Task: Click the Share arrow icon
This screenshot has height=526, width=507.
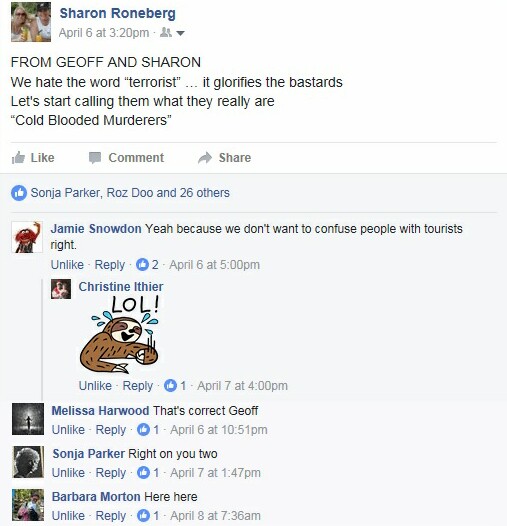Action: 205,158
